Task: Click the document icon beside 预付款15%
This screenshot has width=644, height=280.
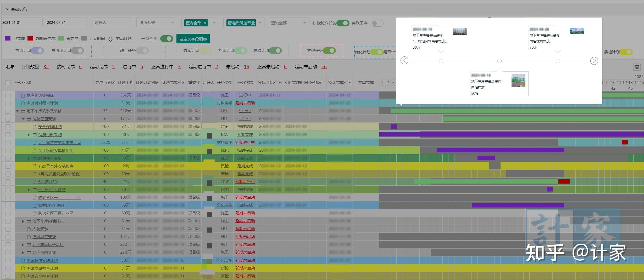Action: (35, 182)
